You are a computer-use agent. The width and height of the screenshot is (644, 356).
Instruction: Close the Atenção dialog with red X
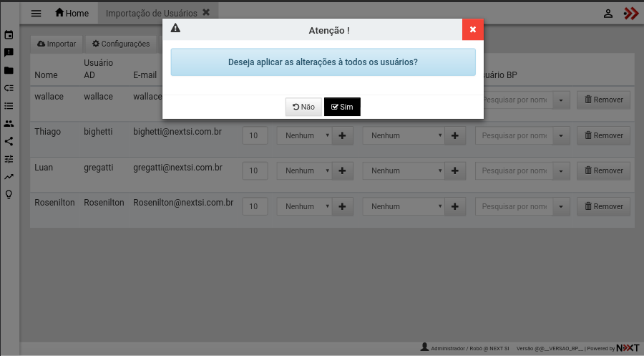pyautogui.click(x=472, y=29)
